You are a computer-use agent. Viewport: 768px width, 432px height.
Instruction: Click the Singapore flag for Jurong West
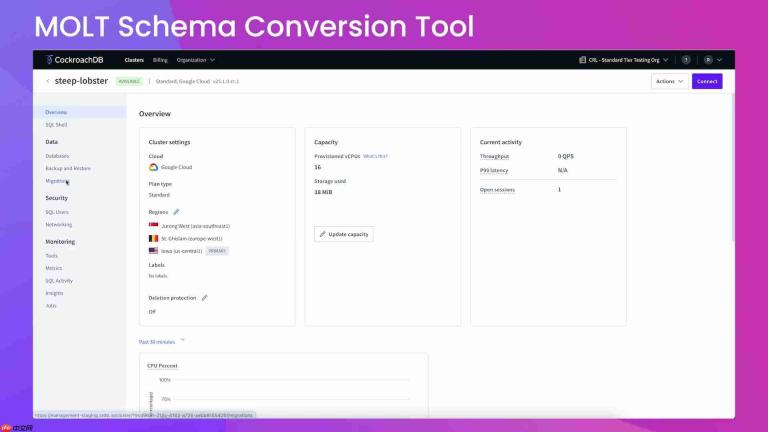point(153,226)
